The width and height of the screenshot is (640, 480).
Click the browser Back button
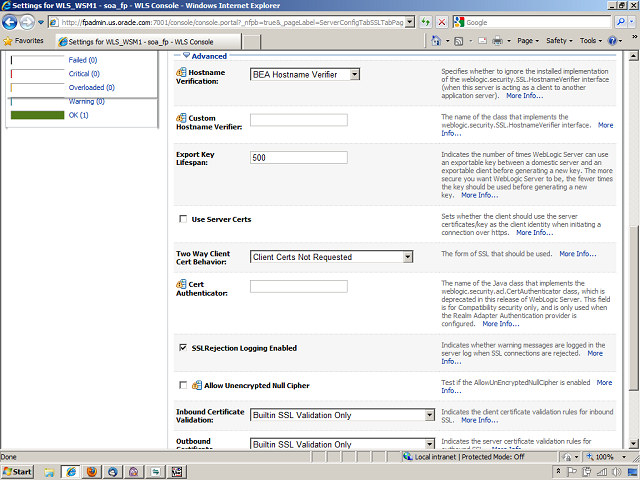pos(13,21)
